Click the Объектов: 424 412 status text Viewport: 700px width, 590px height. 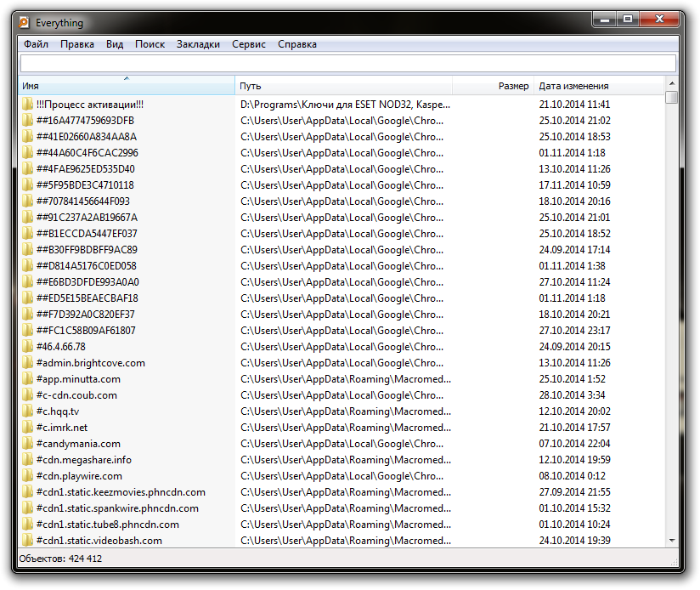click(60, 559)
